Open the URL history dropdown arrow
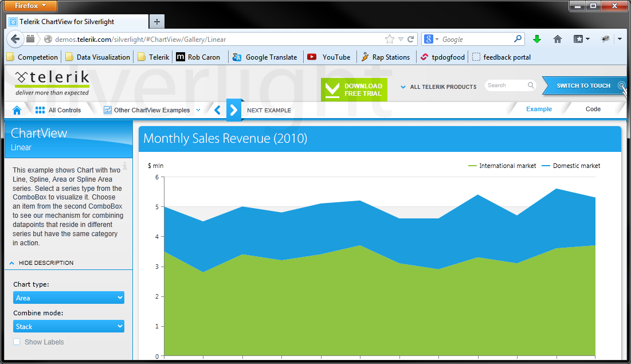This screenshot has width=631, height=364. pyautogui.click(x=401, y=39)
